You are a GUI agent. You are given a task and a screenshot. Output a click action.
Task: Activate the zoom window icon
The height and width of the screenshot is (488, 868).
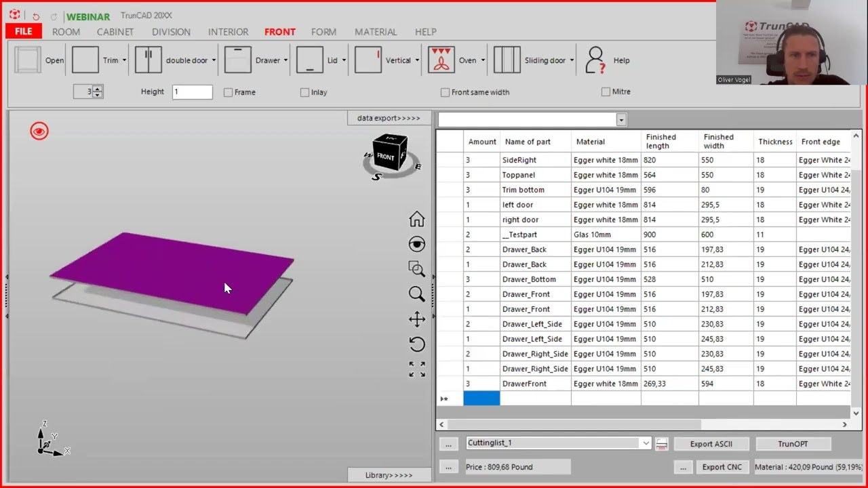[416, 269]
